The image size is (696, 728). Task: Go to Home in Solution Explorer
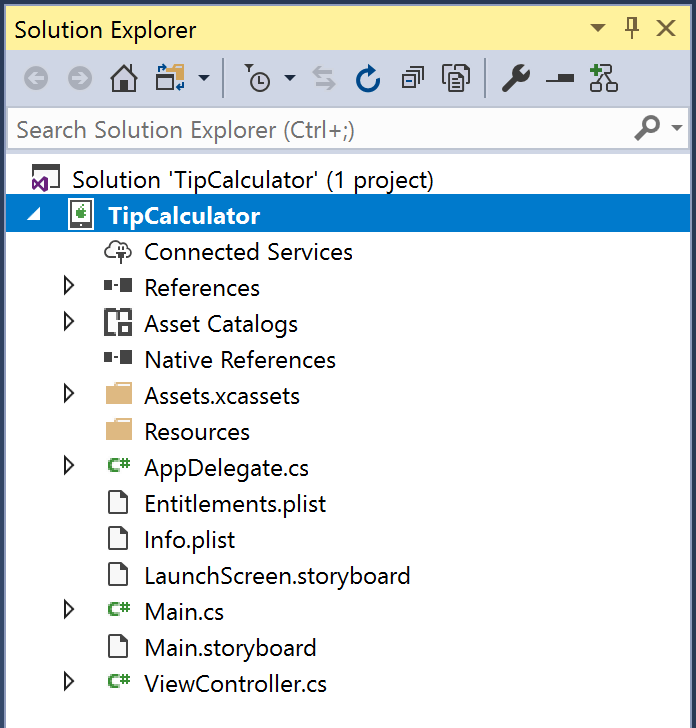(124, 78)
